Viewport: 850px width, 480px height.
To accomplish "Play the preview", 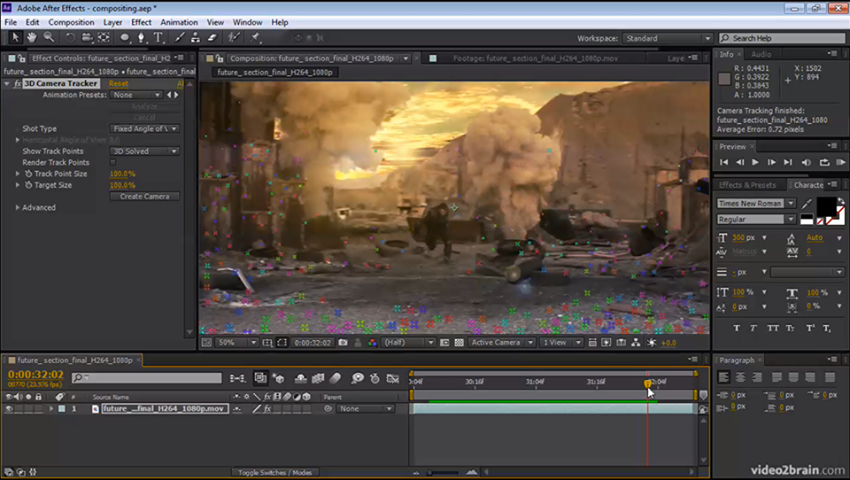I will [755, 162].
